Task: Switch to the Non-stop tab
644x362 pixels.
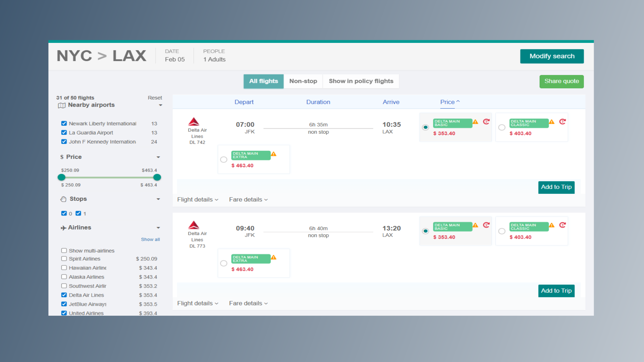Action: [x=303, y=81]
